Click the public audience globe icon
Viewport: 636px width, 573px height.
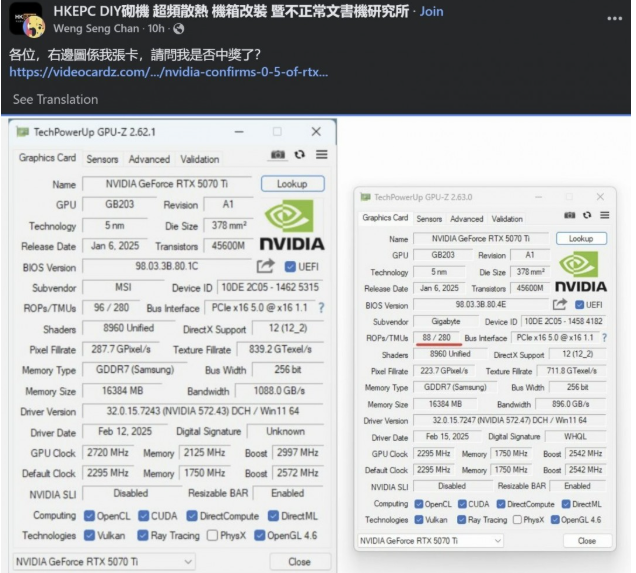(x=178, y=29)
